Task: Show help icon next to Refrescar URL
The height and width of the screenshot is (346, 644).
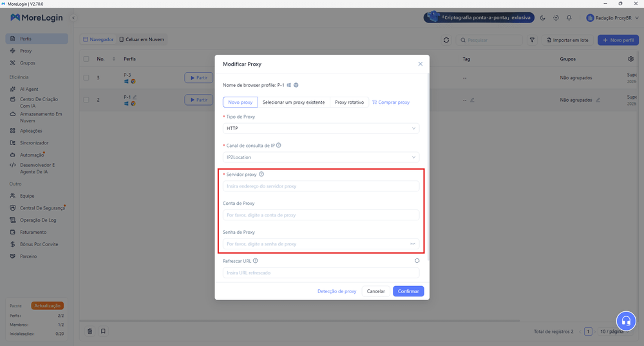Action: (x=256, y=260)
